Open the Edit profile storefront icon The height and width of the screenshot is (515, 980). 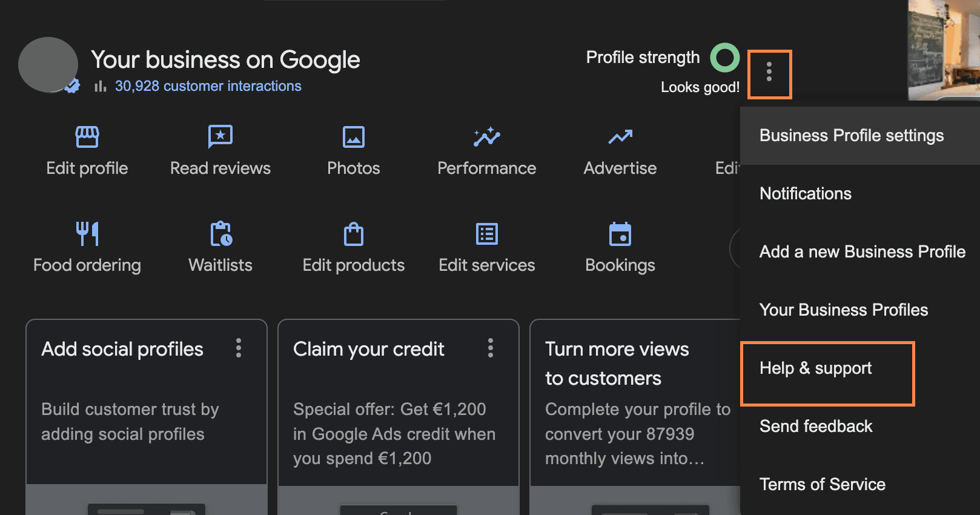(87, 137)
